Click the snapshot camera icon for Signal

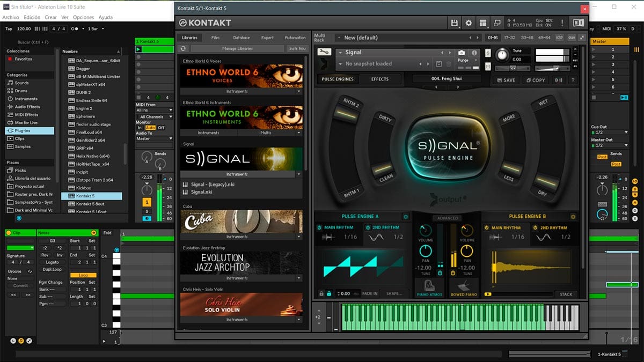pyautogui.click(x=462, y=53)
